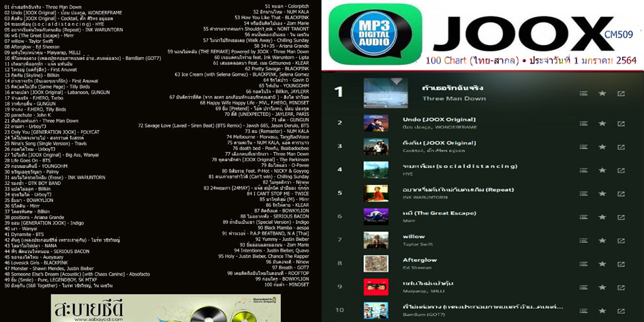Star the Undo [JOOX Original] song
This screenshot has width=644, height=322.
[x=602, y=123]
